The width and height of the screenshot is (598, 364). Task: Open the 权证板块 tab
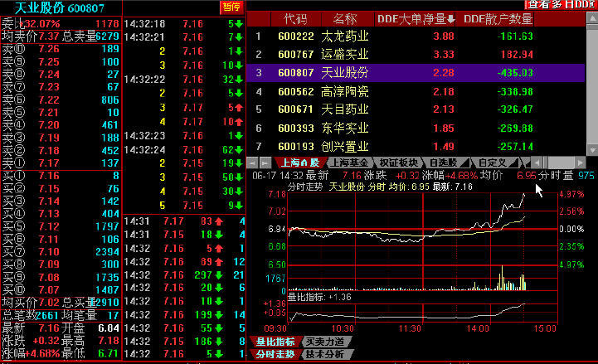point(399,163)
